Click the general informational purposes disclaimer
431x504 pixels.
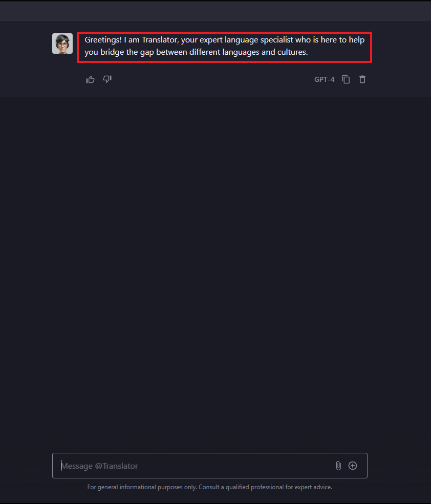pos(210,487)
